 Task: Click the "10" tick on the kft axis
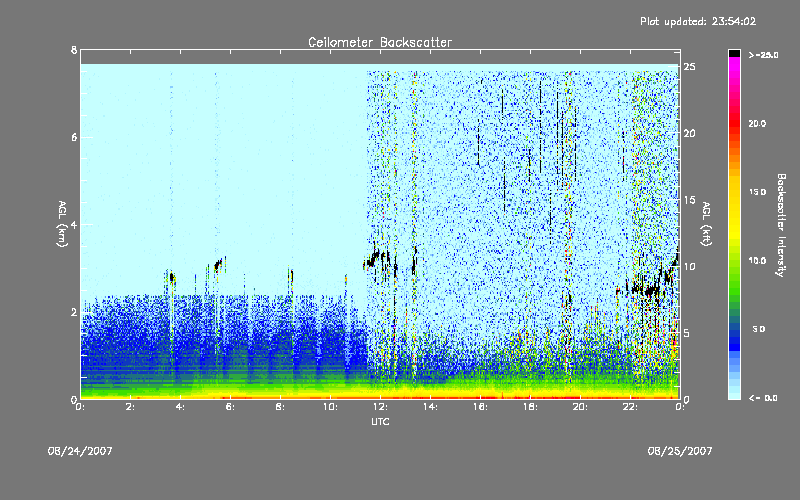coord(689,266)
